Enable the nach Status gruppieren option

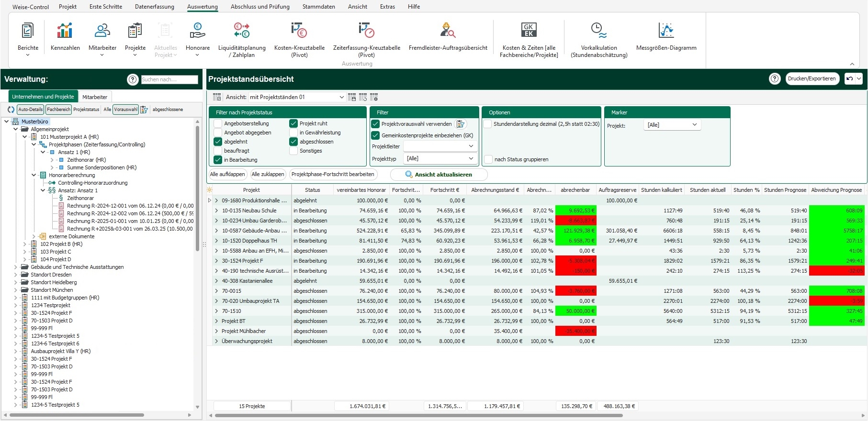click(x=488, y=159)
